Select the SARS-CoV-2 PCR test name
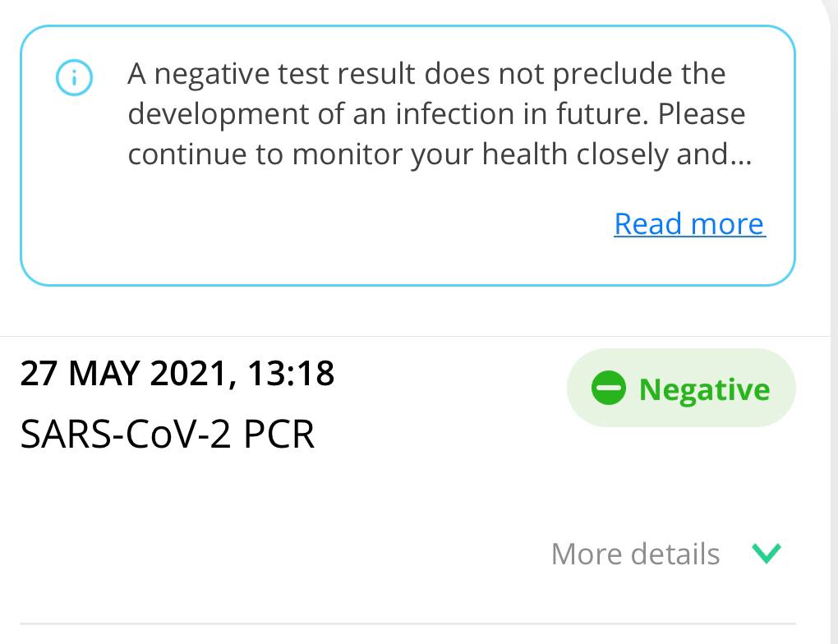Viewport: 838px width, 644px height. click(168, 434)
